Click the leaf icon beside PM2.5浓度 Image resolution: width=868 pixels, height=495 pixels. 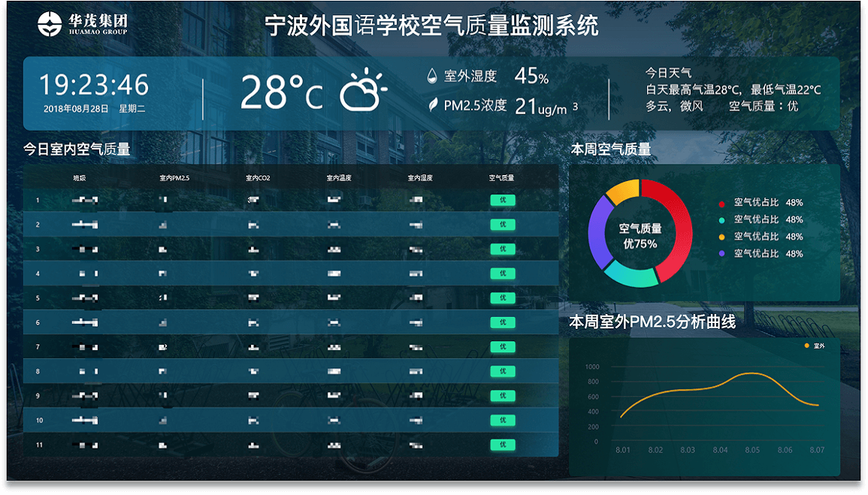pos(432,105)
